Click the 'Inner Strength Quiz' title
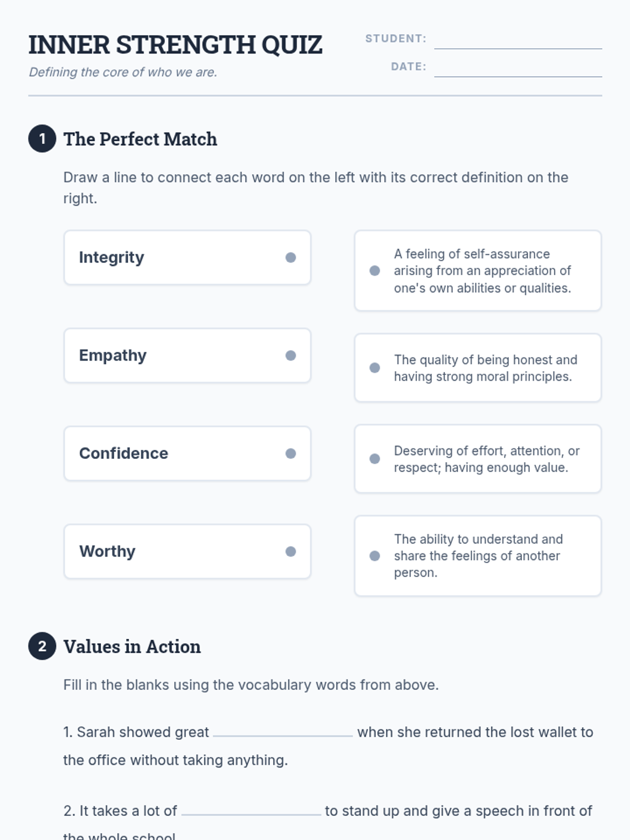 point(175,45)
